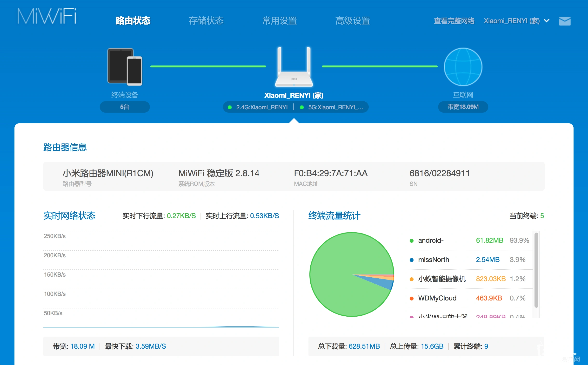Open the 高级设置 tab
This screenshot has height=365, width=588.
click(353, 21)
